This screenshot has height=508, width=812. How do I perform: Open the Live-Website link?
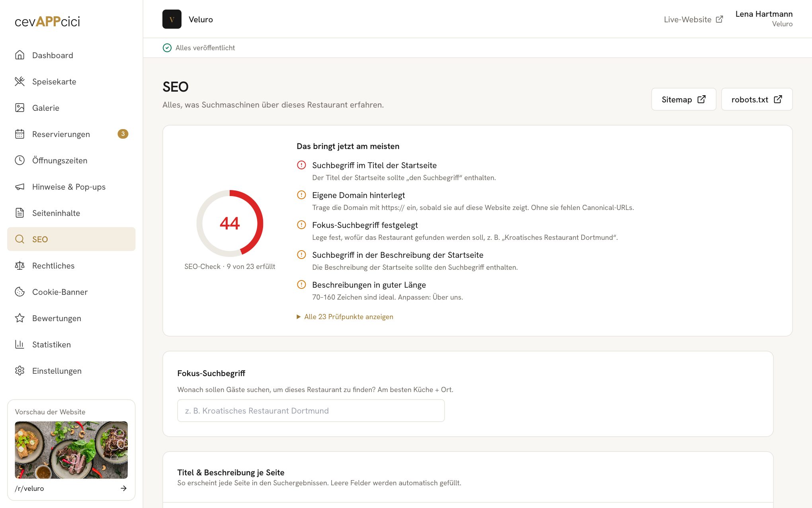point(693,19)
